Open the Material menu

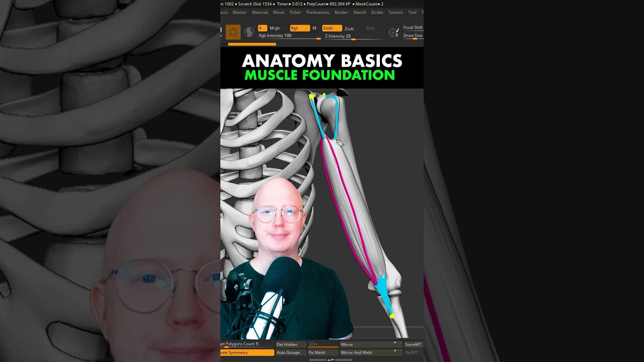coord(260,13)
